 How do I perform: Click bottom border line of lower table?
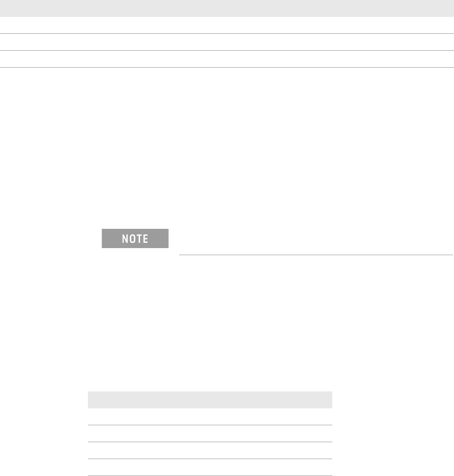(x=210, y=476)
